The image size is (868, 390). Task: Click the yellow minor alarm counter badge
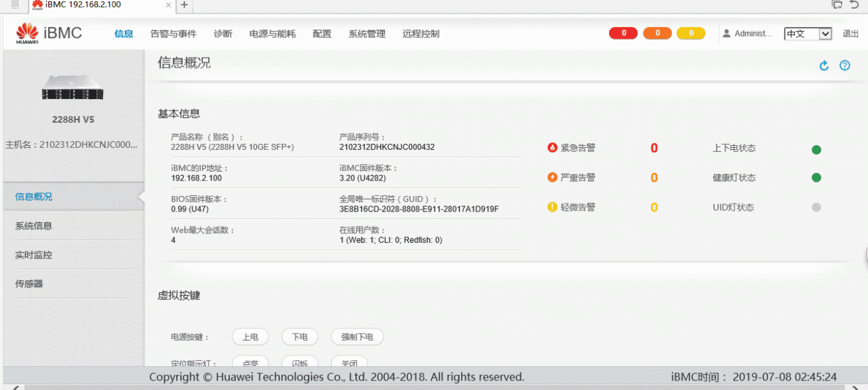(691, 33)
